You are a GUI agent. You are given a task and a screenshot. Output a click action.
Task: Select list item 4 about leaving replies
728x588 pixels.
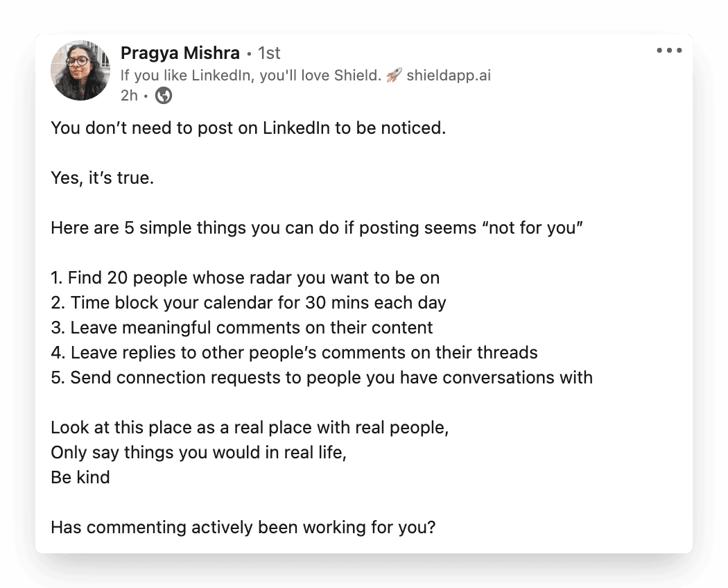[294, 352]
